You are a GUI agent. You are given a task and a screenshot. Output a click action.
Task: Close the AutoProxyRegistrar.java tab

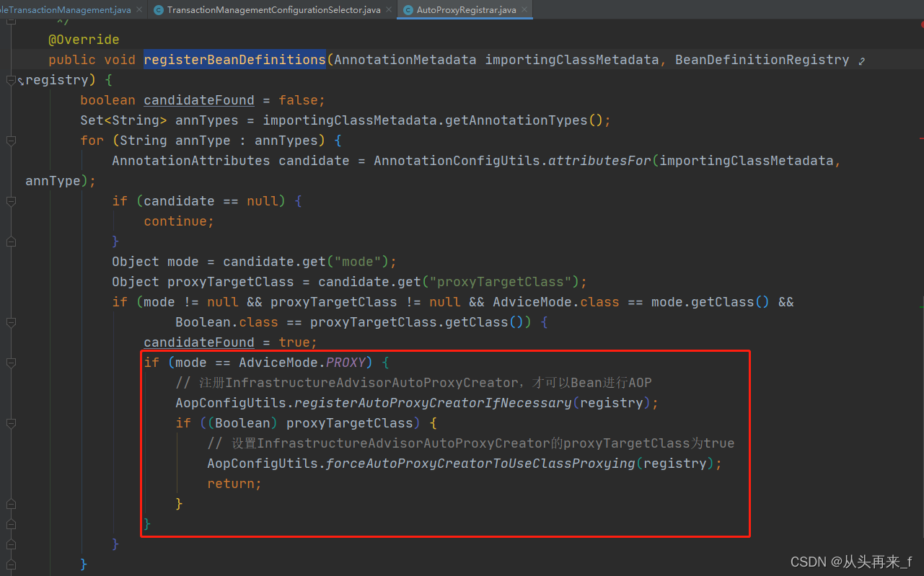click(524, 10)
